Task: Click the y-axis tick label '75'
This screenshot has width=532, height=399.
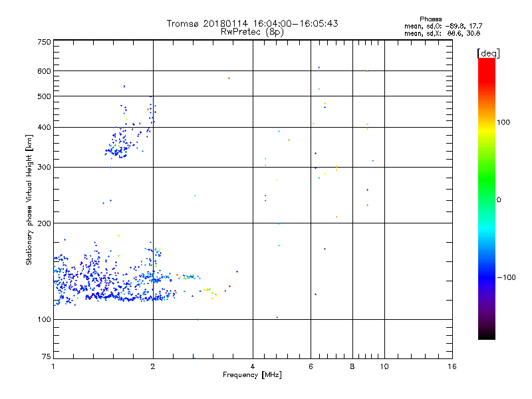Action: coord(47,356)
